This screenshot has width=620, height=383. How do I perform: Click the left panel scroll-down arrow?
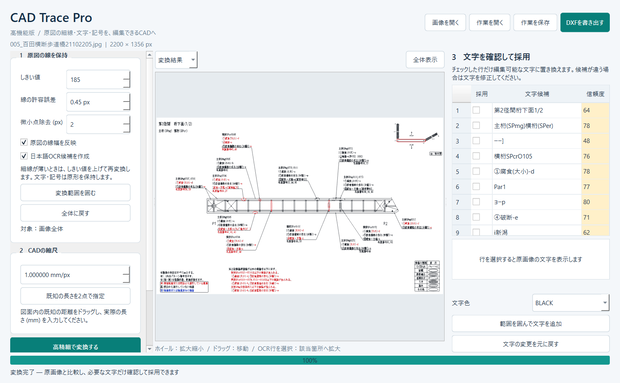pyautogui.click(x=149, y=349)
